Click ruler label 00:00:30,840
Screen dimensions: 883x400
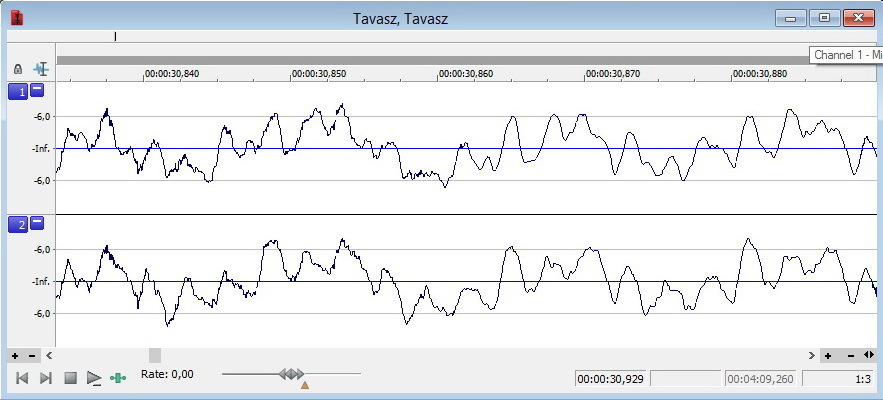(172, 74)
